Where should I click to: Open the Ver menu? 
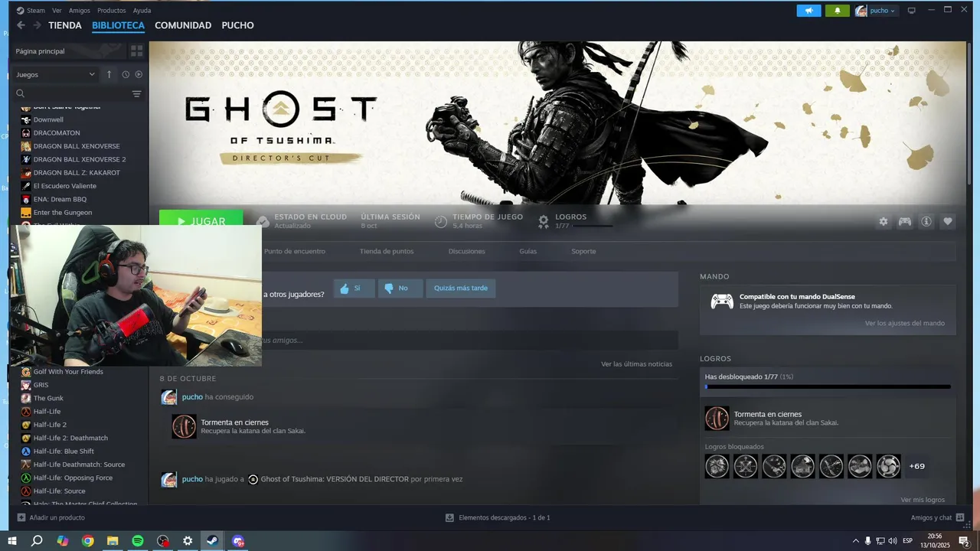click(57, 11)
